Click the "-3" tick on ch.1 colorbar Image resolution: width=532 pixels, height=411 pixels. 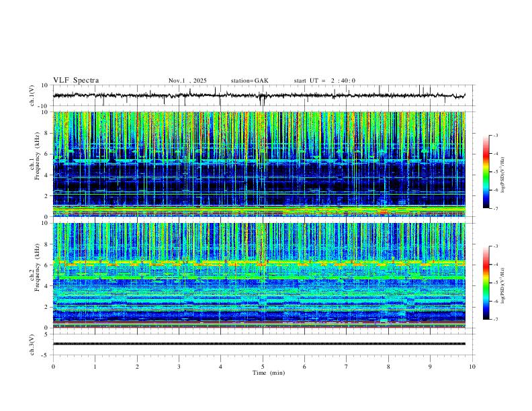coord(496,135)
